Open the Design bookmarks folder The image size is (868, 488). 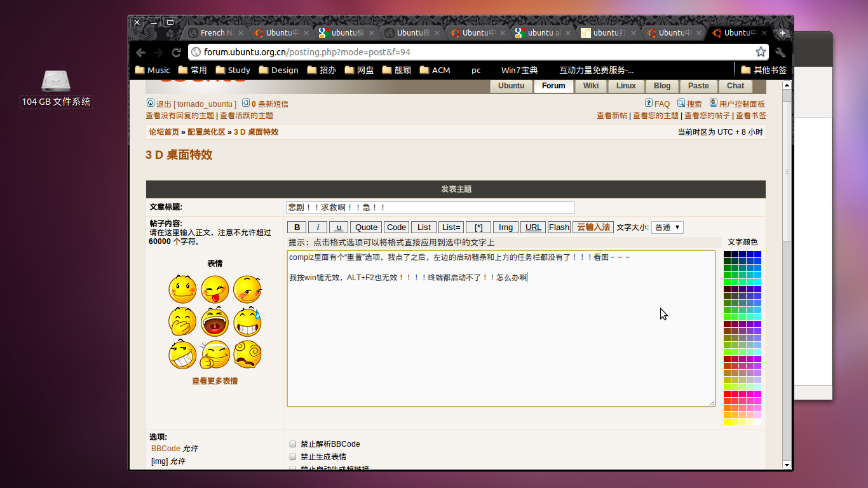(x=278, y=70)
